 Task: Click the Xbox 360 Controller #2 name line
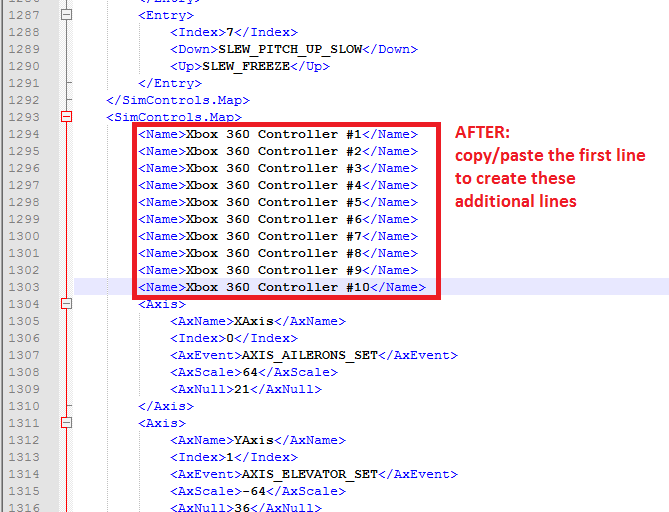pos(278,151)
